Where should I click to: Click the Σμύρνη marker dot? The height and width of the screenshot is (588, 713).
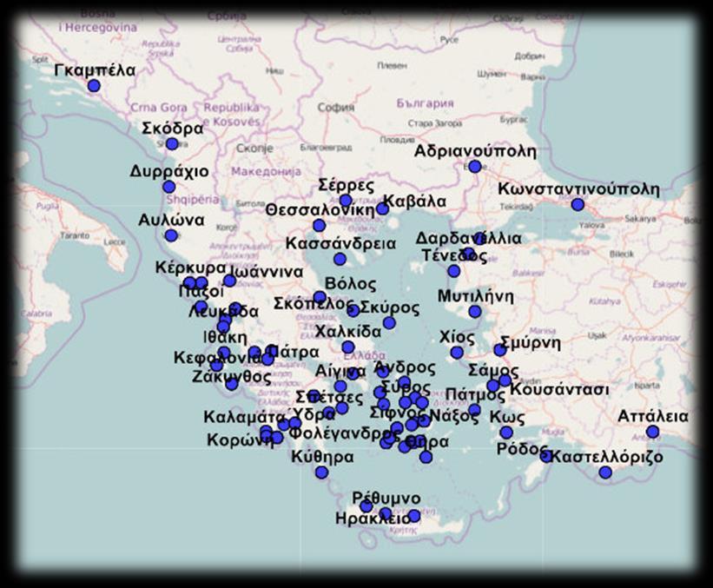pyautogui.click(x=499, y=350)
